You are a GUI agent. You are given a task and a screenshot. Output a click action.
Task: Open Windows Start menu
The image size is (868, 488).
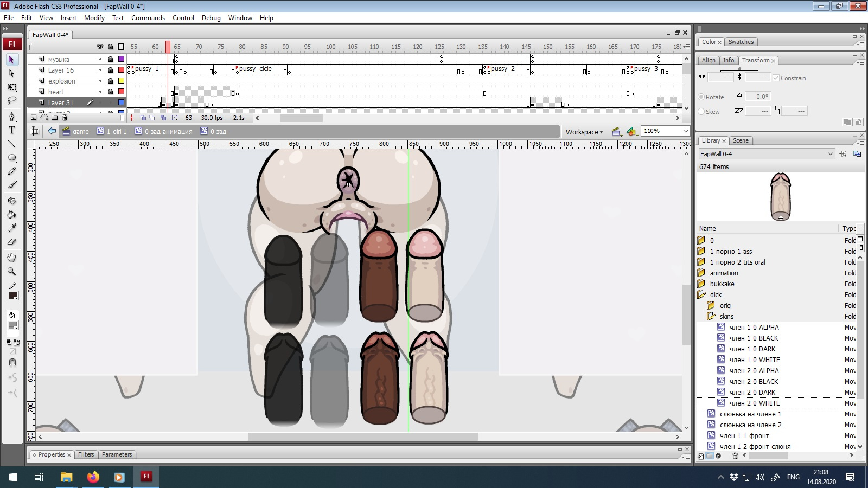(x=13, y=477)
